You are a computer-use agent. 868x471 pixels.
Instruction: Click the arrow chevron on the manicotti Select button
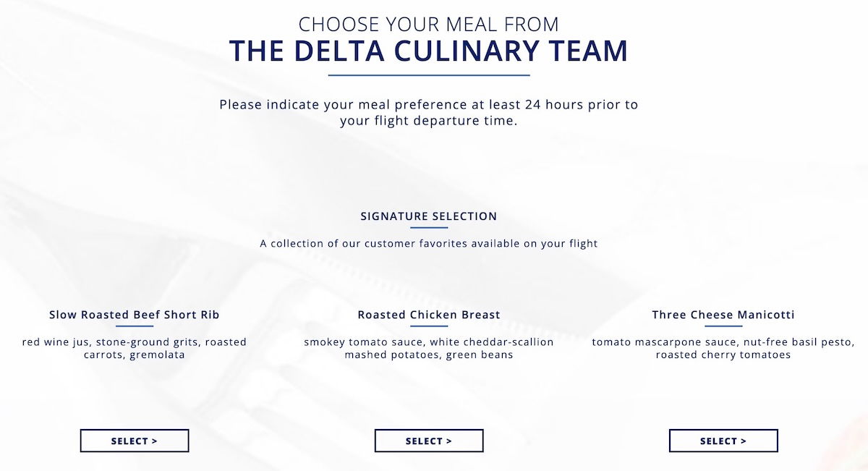pos(744,441)
